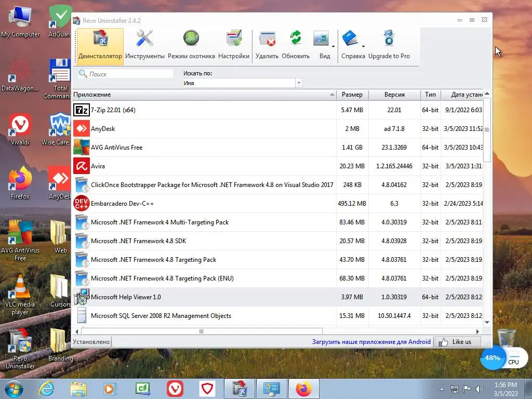Click the horizontal scrollbar left arrow
This screenshot has height=399, width=532.
77,331
